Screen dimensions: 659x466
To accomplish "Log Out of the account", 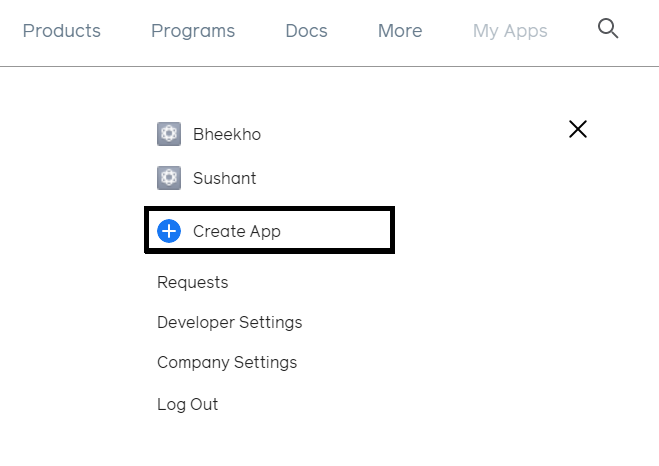I will 188,404.
